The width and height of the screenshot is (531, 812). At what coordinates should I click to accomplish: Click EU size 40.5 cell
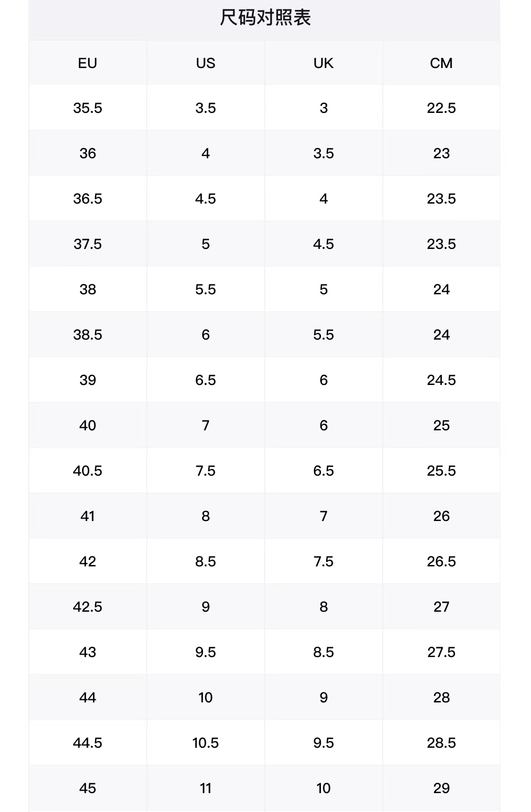pos(87,471)
